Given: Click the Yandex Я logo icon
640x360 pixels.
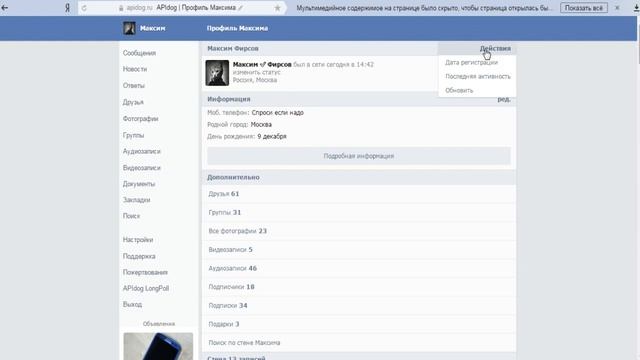Looking at the screenshot, I should tap(67, 8).
